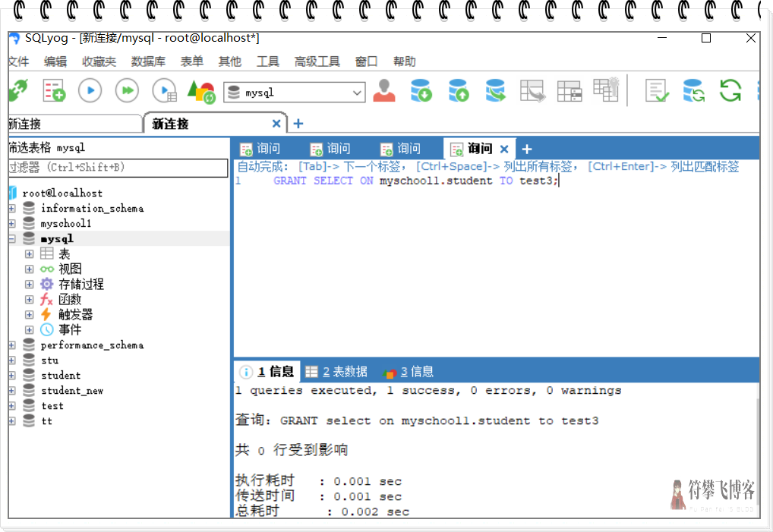Switch to the first 新连接 connection tab
The image size is (773, 532).
75,124
